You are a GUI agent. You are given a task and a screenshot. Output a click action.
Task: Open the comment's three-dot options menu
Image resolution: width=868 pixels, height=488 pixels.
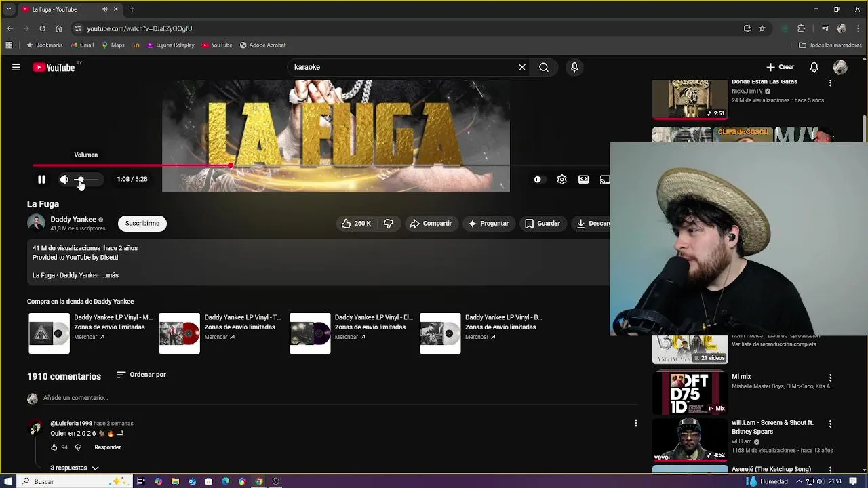coord(635,423)
